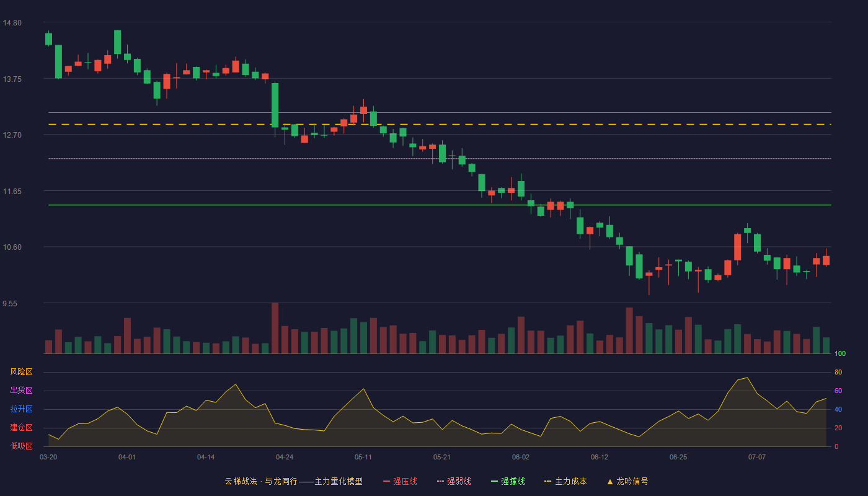Toggle the 强压线 legend entry
The height and width of the screenshot is (496, 868).
click(401, 481)
